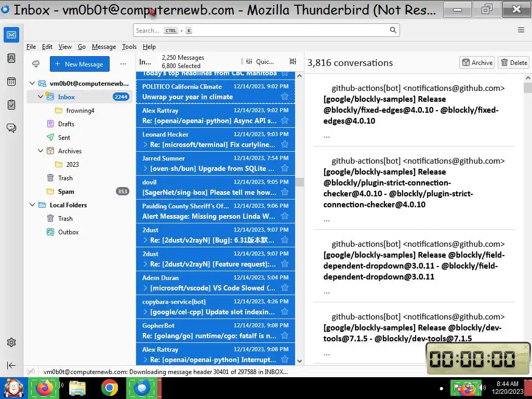Click the New Message button
Screen dimensions: 532x399
tap(79, 64)
